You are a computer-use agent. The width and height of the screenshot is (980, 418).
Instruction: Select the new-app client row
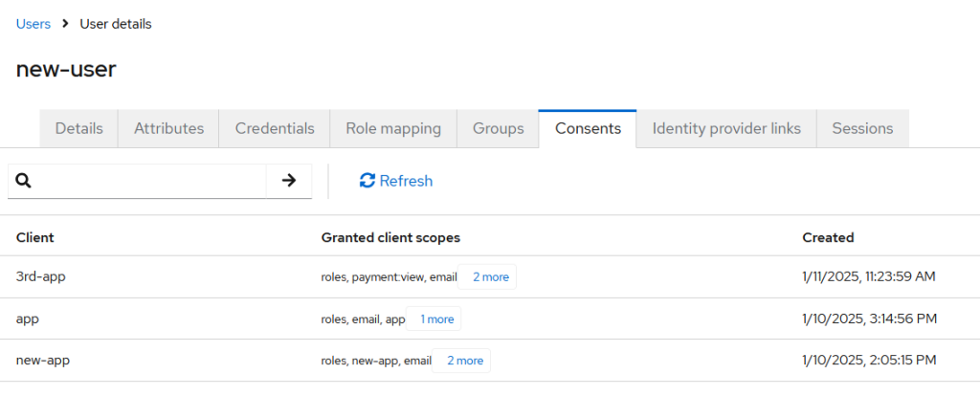pyautogui.click(x=490, y=361)
